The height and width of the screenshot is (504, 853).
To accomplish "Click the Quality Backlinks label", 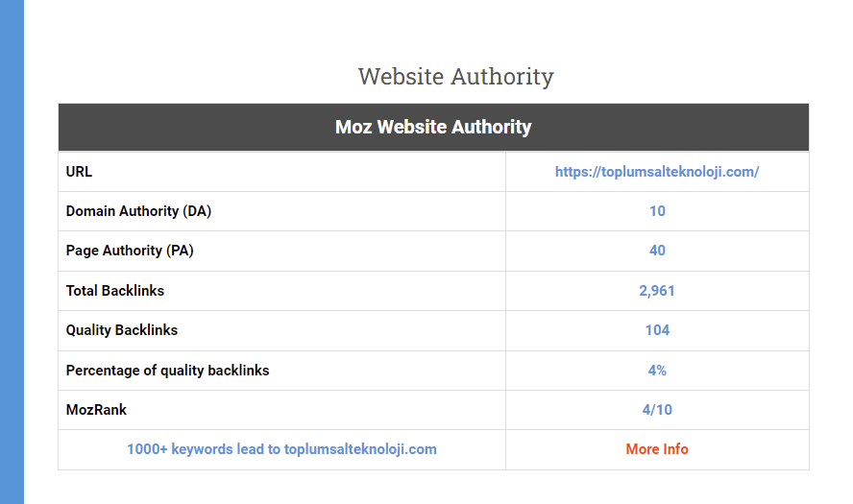I will [122, 330].
